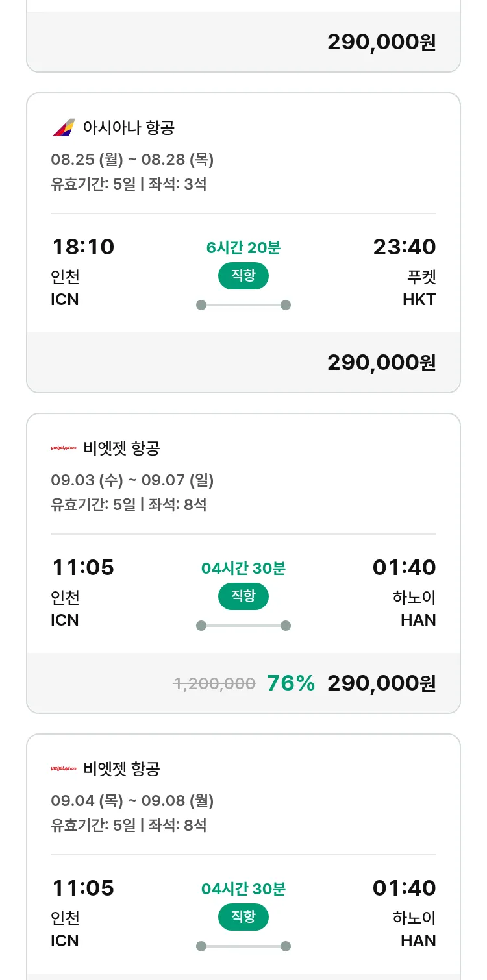Click the route line under the 6시간 20분 duration
Screen dimensions: 487x980
tap(243, 305)
